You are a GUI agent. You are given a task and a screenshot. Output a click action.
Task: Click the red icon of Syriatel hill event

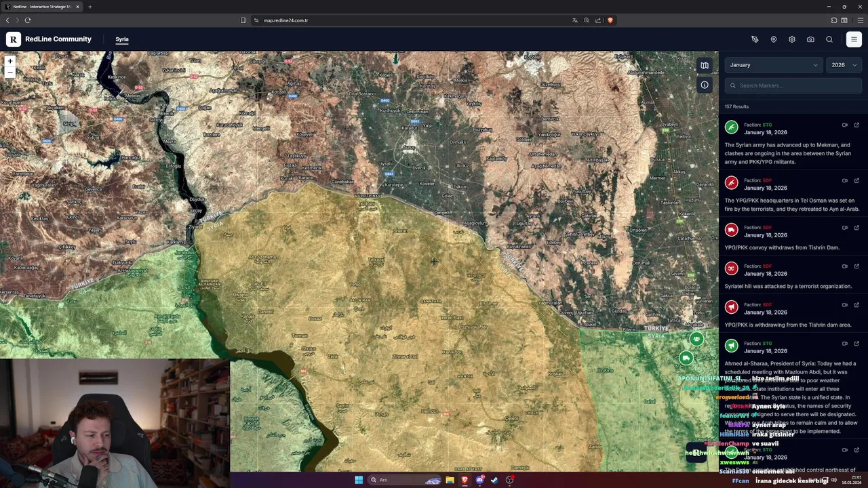[731, 268]
